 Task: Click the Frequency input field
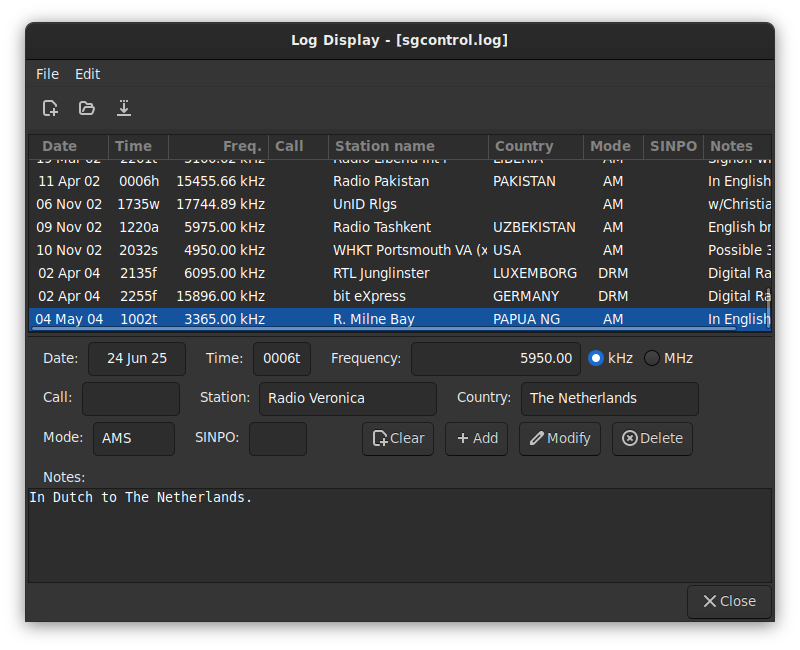point(495,359)
